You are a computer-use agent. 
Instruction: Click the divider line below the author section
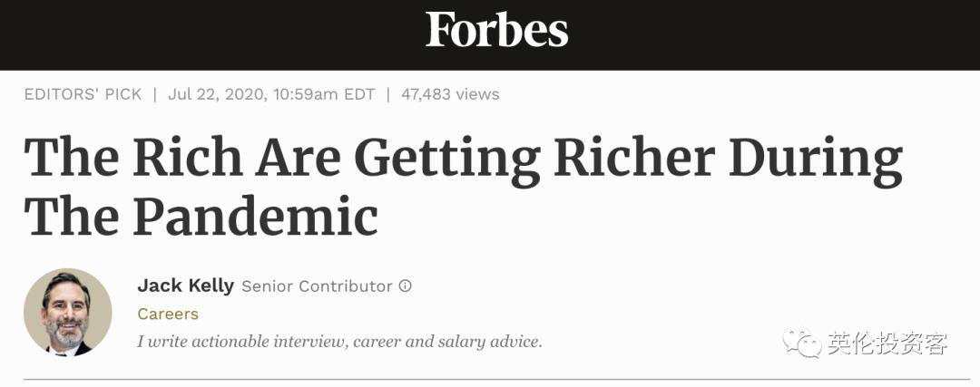(x=490, y=379)
